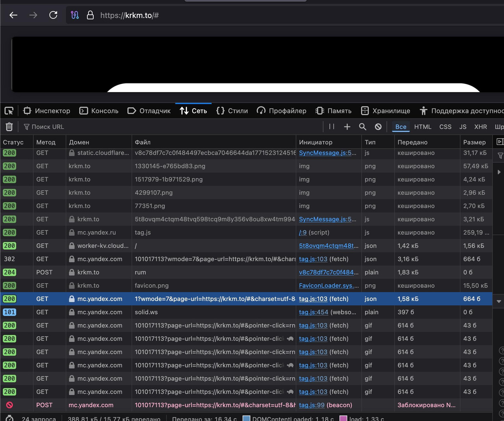This screenshot has height=421, width=504.
Task: Select the 1517979-1b971529.png request row
Action: [246, 179]
